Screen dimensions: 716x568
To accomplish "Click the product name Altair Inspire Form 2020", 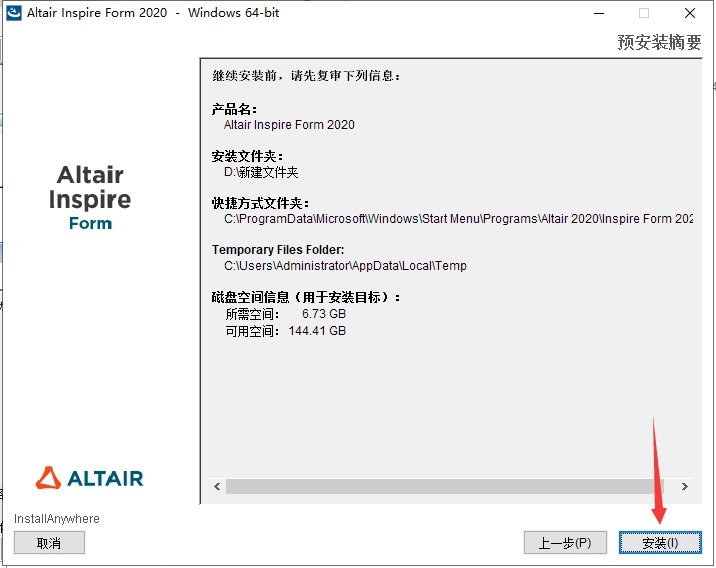I will 289,125.
